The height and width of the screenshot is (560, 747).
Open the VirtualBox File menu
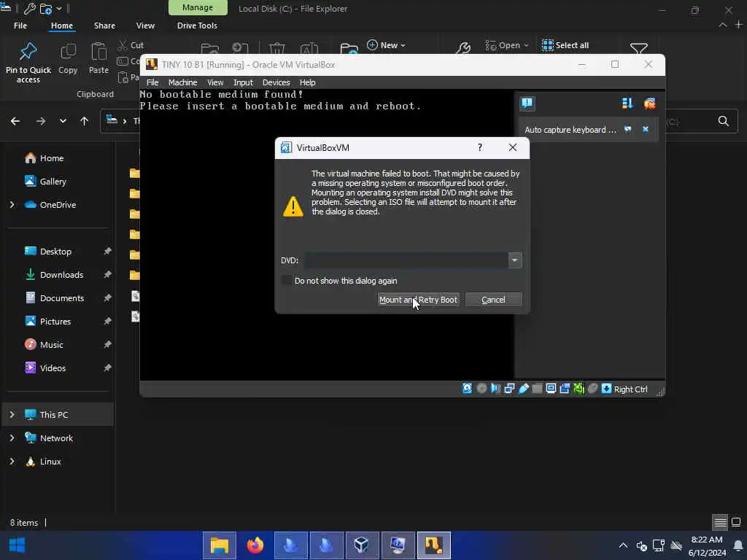click(x=152, y=82)
